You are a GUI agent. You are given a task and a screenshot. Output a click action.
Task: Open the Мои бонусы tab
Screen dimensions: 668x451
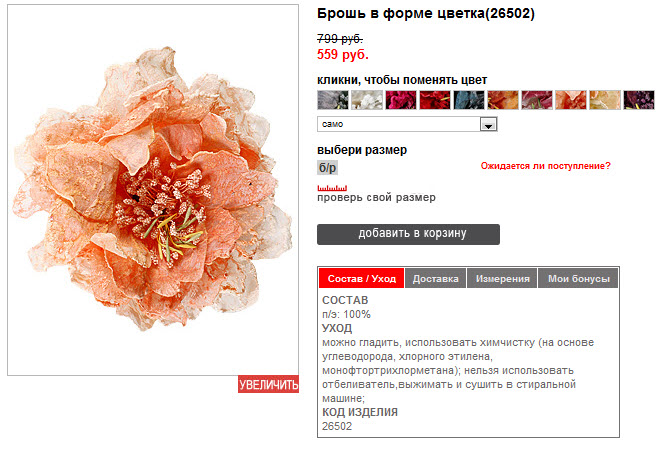pyautogui.click(x=578, y=279)
